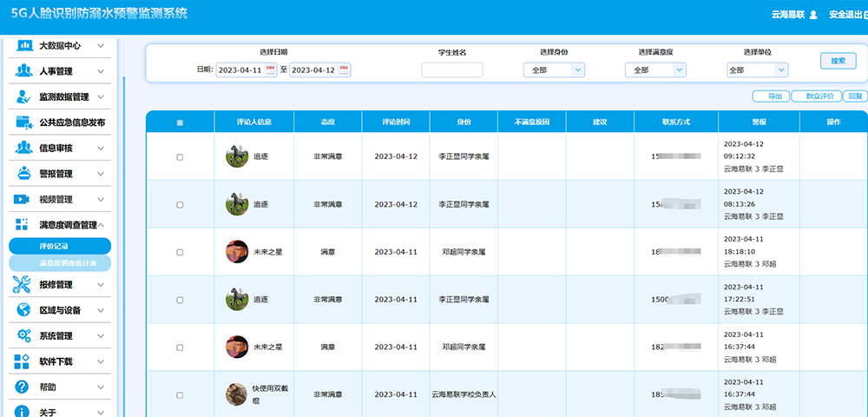Viewport: 868px width, 417px height.
Task: Click the 视频管理 camera icon
Action: 23,199
